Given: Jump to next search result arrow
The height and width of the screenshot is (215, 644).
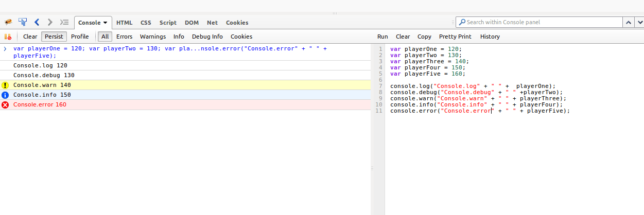Looking at the screenshot, I should pyautogui.click(x=639, y=23).
